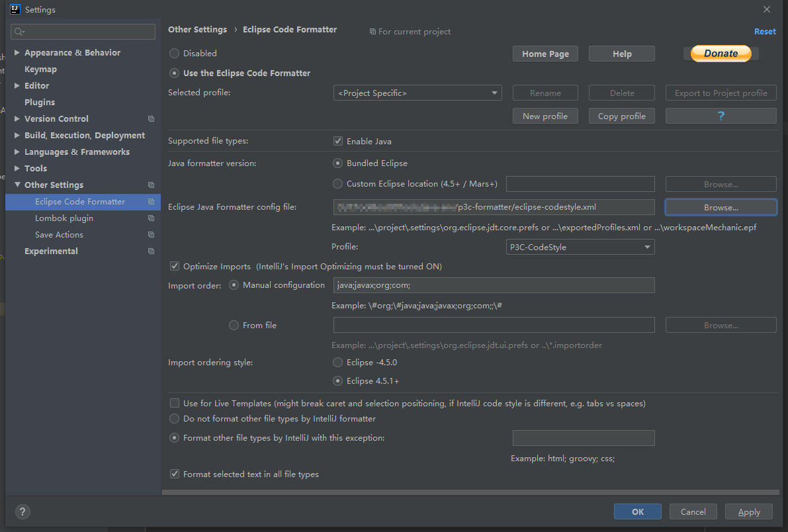Select Format other file types with exception
Viewport: 788px width, 532px height.
click(x=175, y=438)
